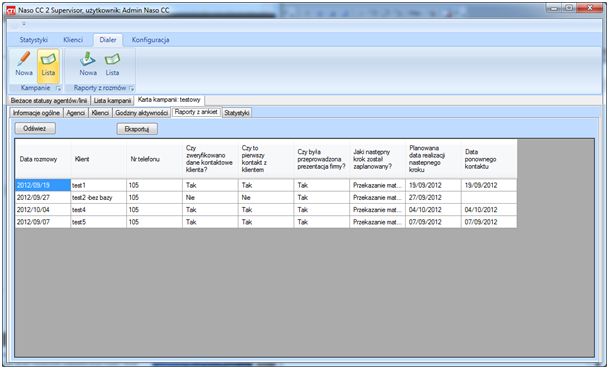
Task: Select the Godziny aktywności tab
Action: pos(141,113)
